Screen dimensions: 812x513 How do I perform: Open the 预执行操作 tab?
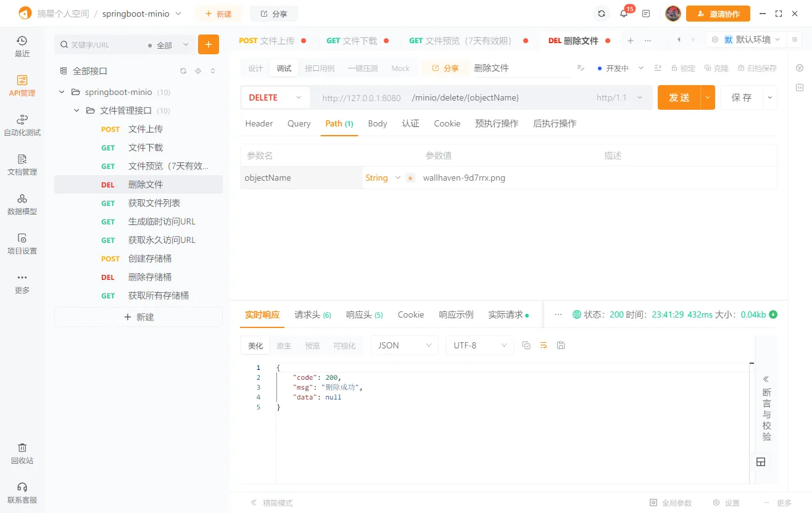(x=497, y=123)
